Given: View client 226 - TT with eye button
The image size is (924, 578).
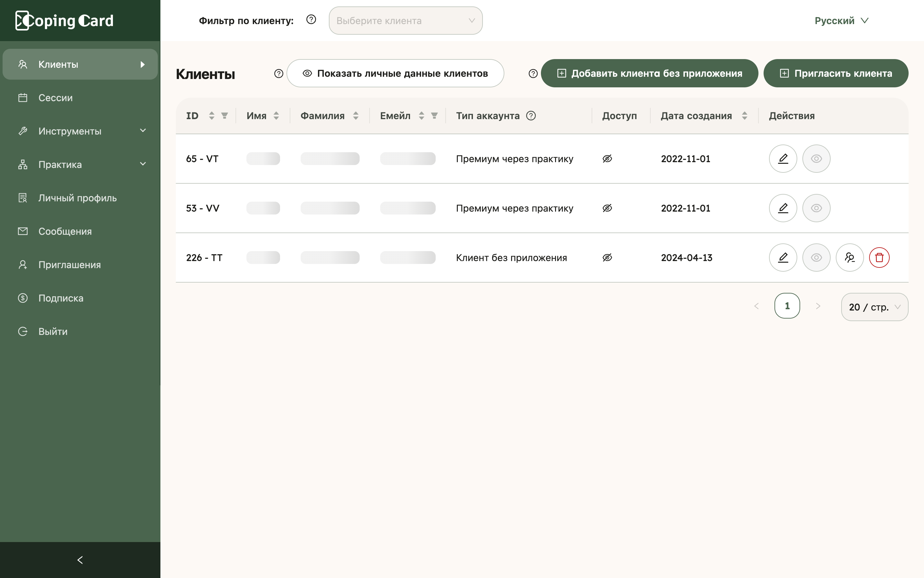Looking at the screenshot, I should 816,258.
